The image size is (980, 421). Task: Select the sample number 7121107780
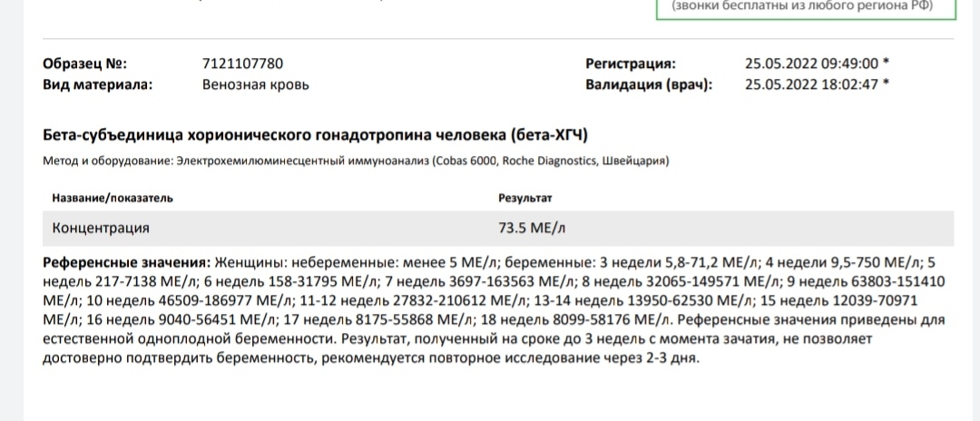pos(243,64)
